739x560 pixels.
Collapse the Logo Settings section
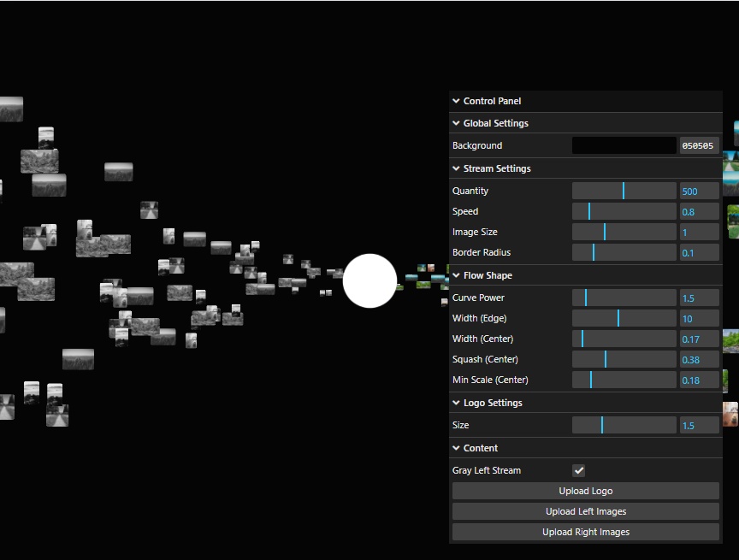tap(492, 403)
